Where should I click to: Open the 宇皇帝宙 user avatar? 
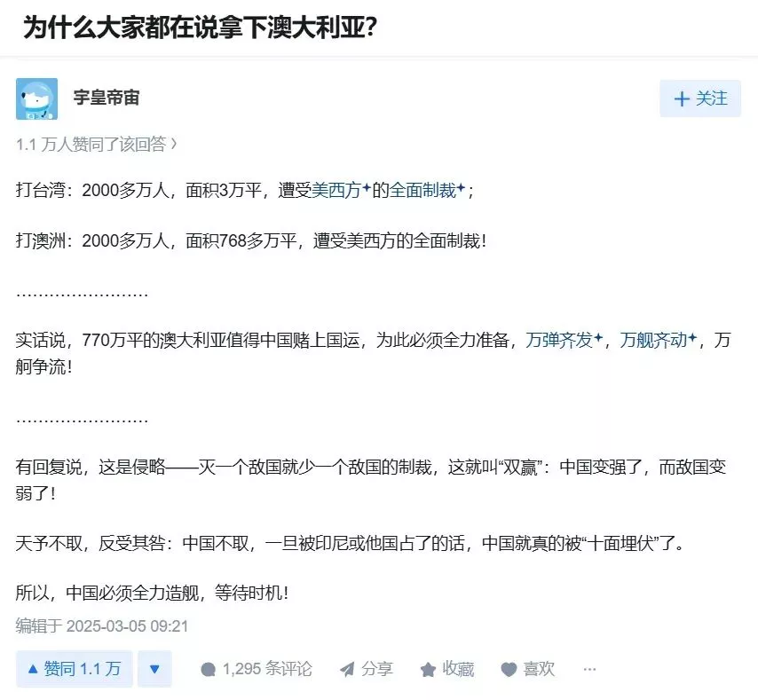point(36,98)
